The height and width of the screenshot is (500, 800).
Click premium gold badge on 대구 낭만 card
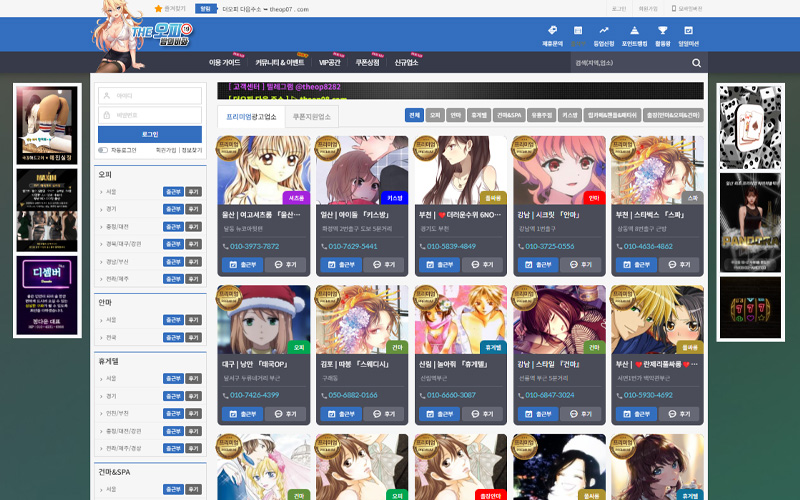click(x=229, y=298)
